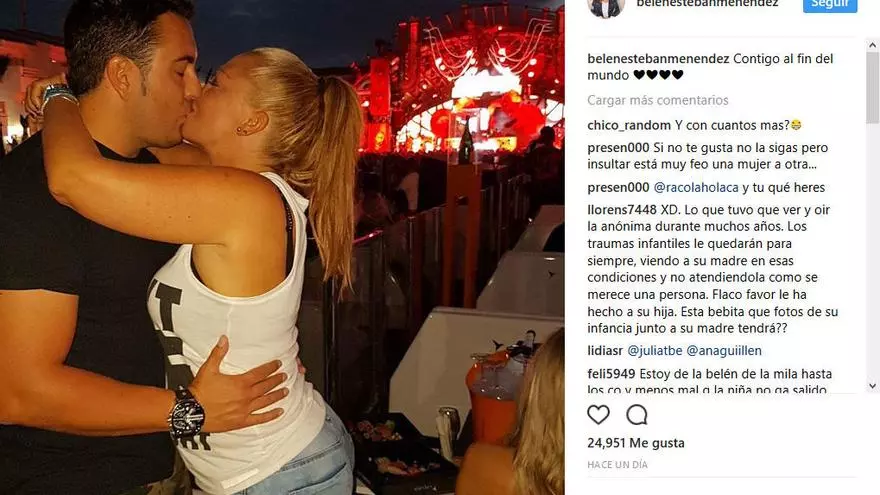Open presen000 profile on first comment

pyautogui.click(x=618, y=148)
